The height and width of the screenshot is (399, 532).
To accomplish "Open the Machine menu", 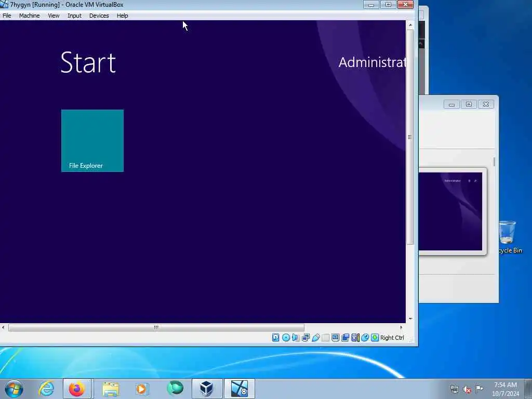I will point(30,16).
